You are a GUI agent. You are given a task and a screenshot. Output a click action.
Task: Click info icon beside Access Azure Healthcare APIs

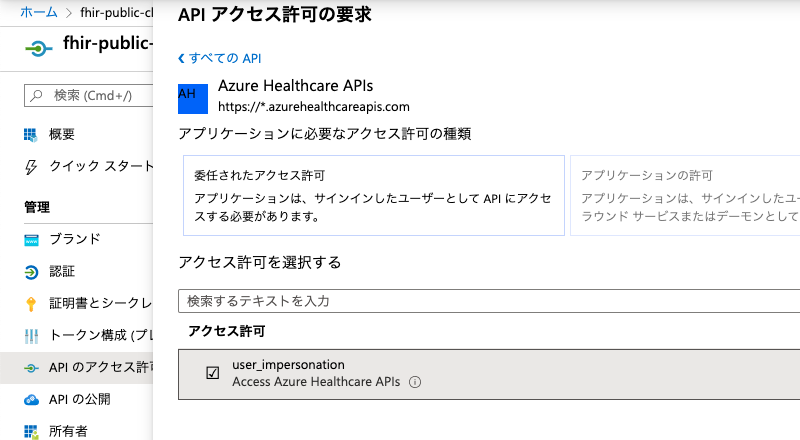click(415, 382)
